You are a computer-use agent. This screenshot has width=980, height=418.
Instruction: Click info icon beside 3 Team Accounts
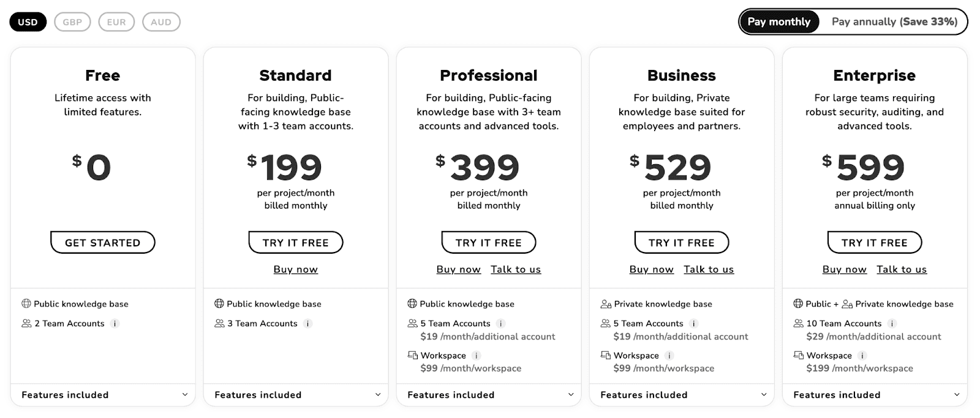click(x=307, y=324)
